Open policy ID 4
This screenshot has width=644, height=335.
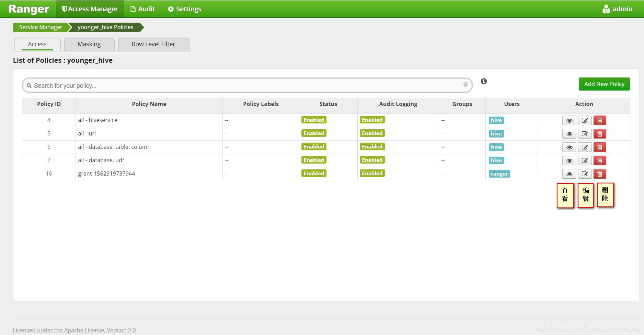coord(49,120)
